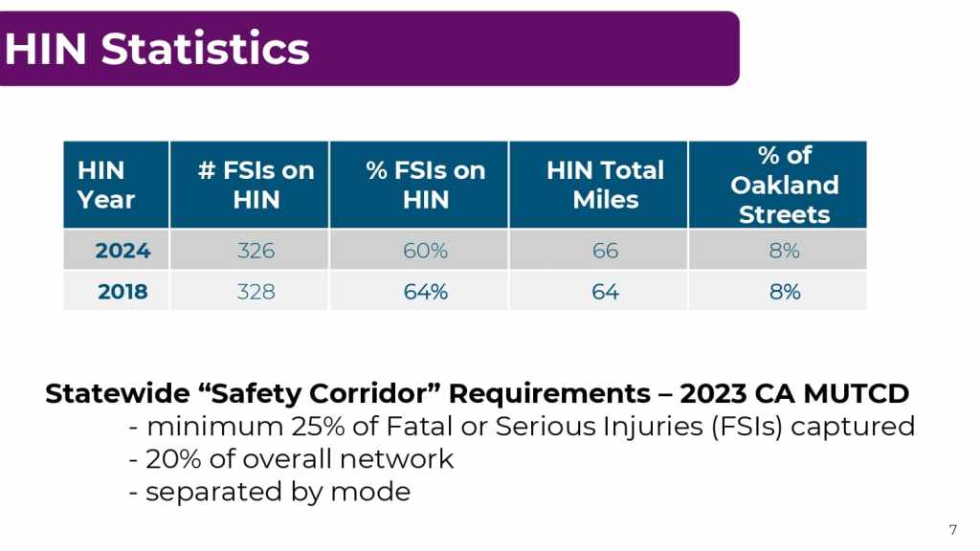Select the 64% cell in the 2018 row
The image size is (980, 551).
pos(425,292)
